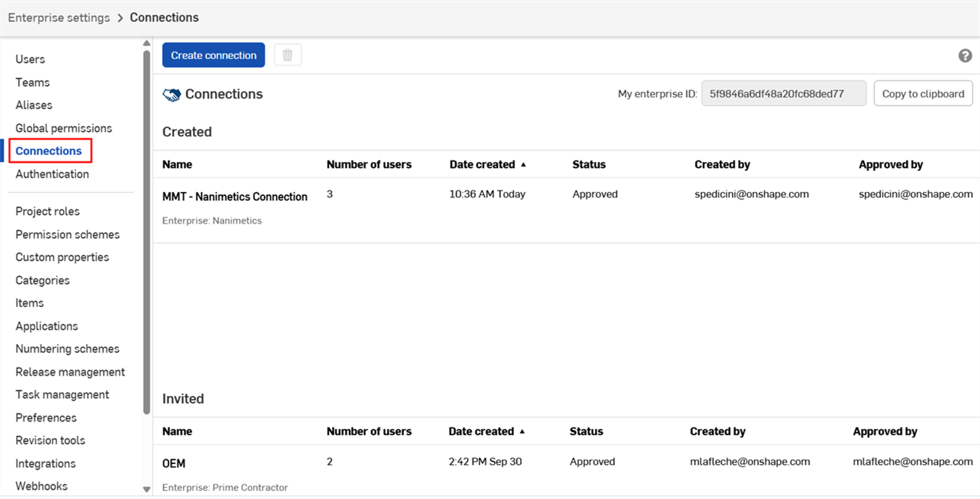Viewport: 980px width, 499px height.
Task: Sort Created table by Status column
Action: (x=589, y=165)
